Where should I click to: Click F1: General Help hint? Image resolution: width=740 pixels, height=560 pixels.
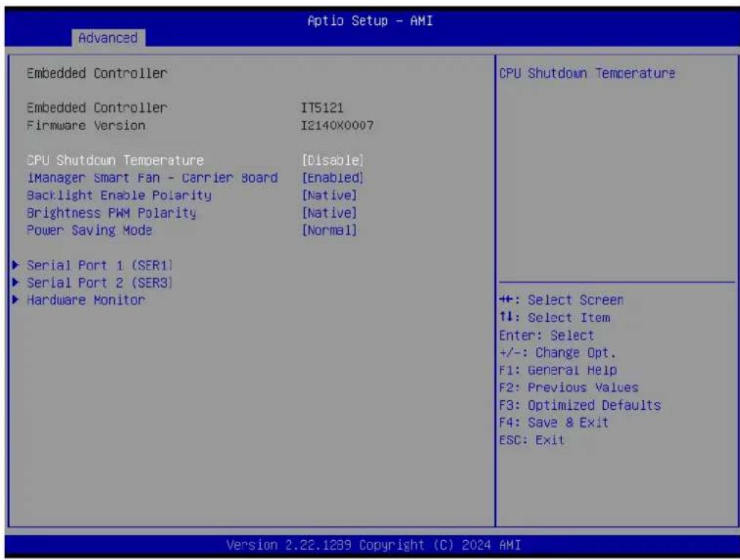click(558, 370)
